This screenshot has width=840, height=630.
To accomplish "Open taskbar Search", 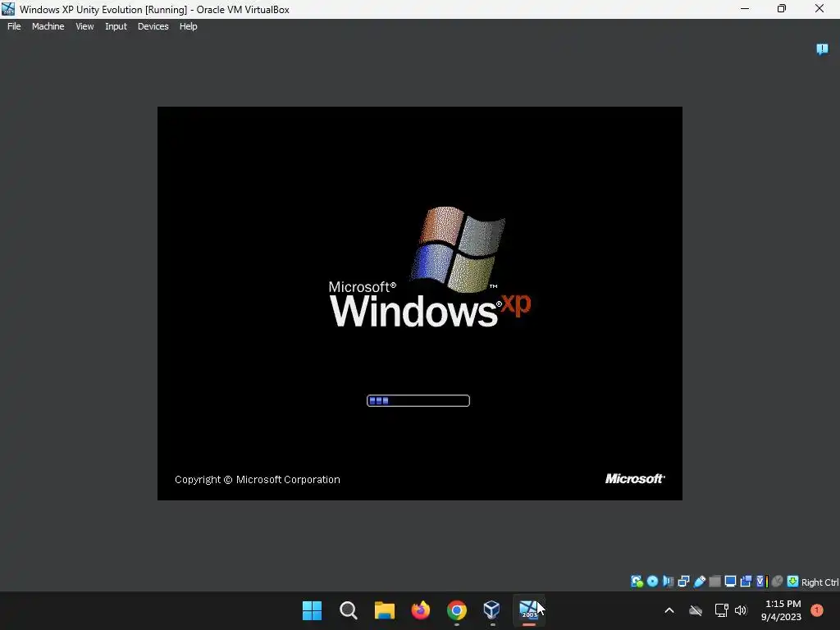I will [x=348, y=609].
